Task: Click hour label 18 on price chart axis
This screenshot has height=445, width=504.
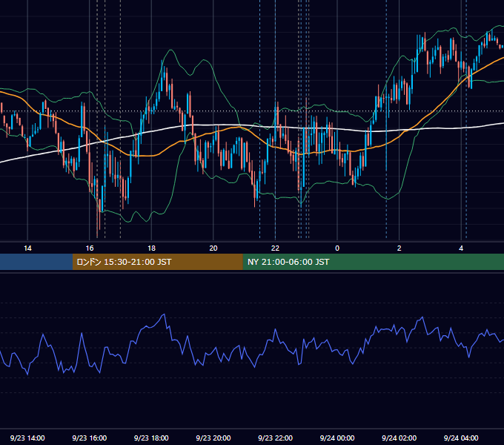Action: [151, 248]
